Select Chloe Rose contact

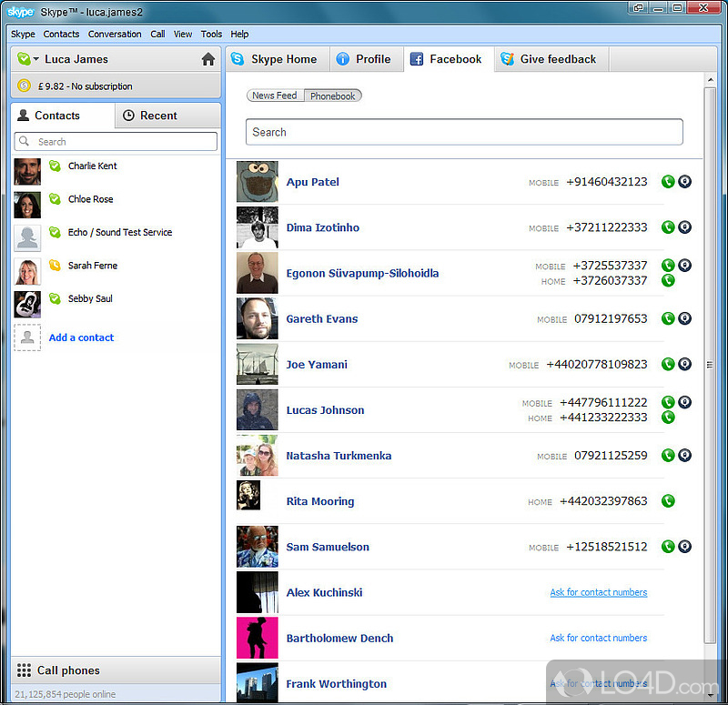point(116,205)
